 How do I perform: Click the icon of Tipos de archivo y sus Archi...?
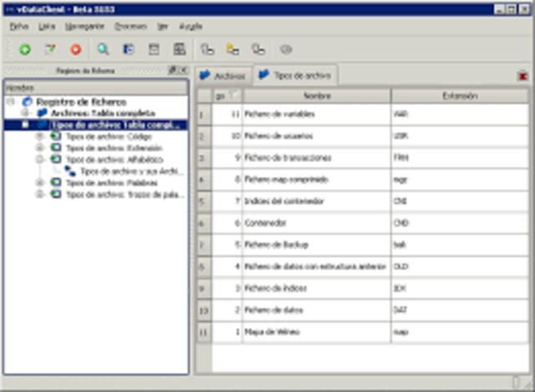tap(70, 171)
